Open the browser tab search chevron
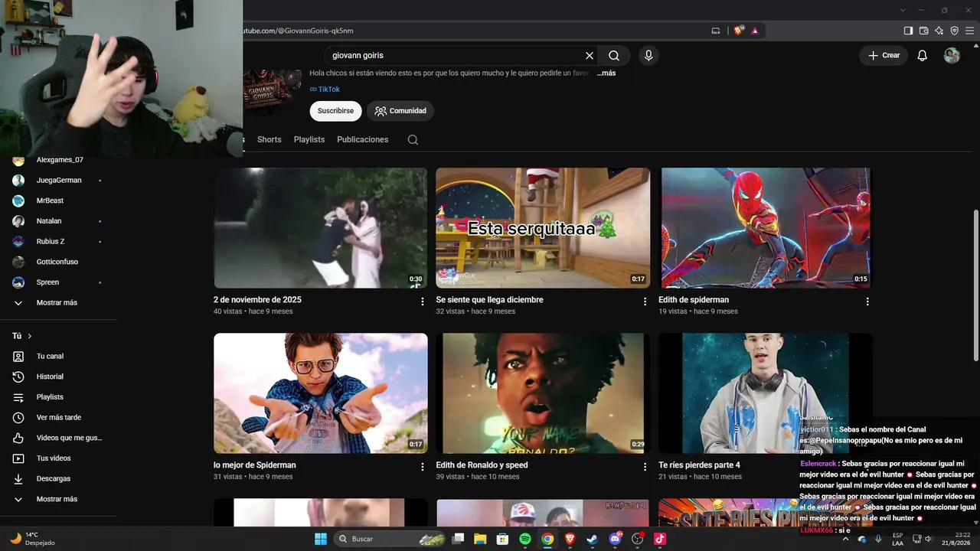Image resolution: width=980 pixels, height=551 pixels. (903, 10)
